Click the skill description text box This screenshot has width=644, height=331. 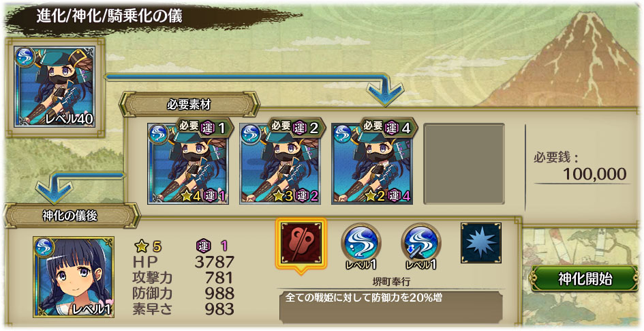391,306
